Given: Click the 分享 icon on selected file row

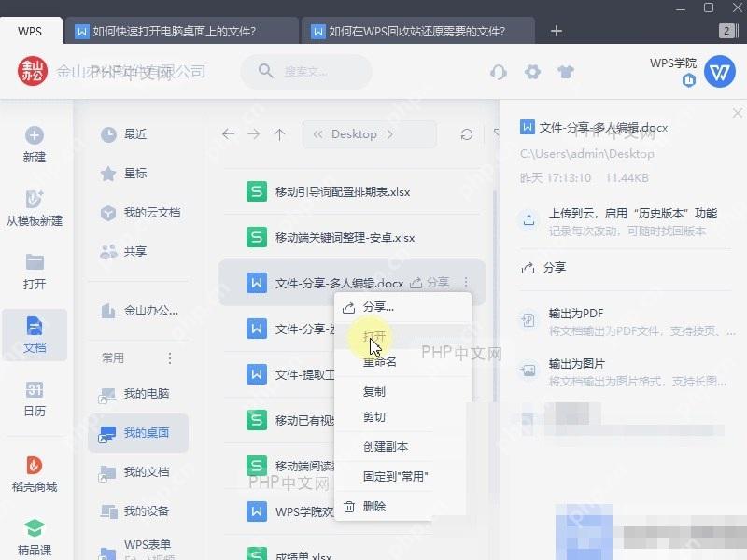Looking at the screenshot, I should point(416,283).
